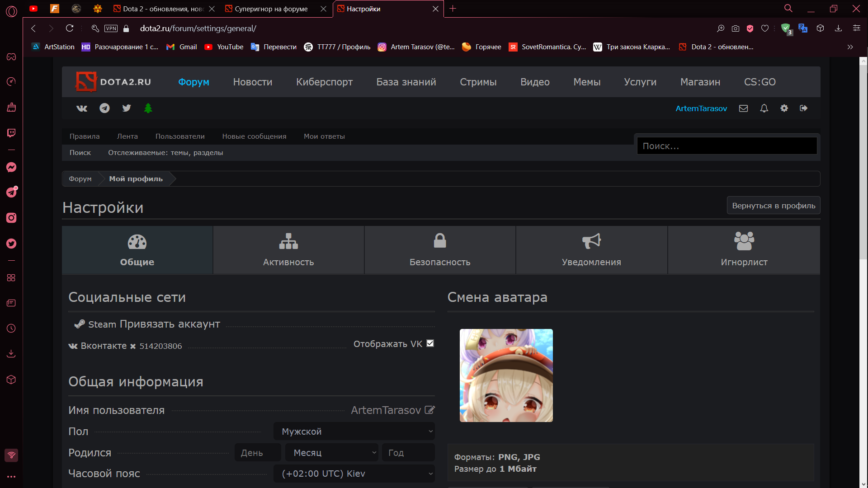Open the Игнорлист settings tab
The width and height of the screenshot is (868, 488).
point(744,250)
